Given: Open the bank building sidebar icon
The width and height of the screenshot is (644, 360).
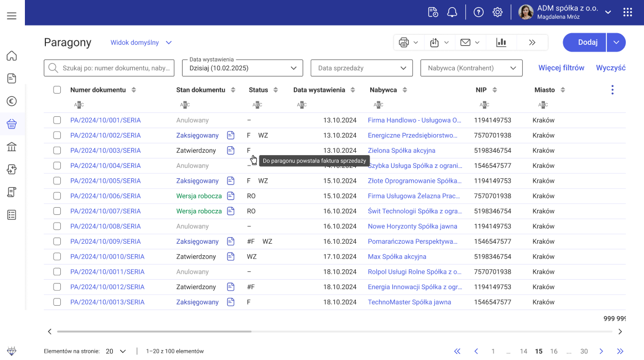Looking at the screenshot, I should [12, 147].
